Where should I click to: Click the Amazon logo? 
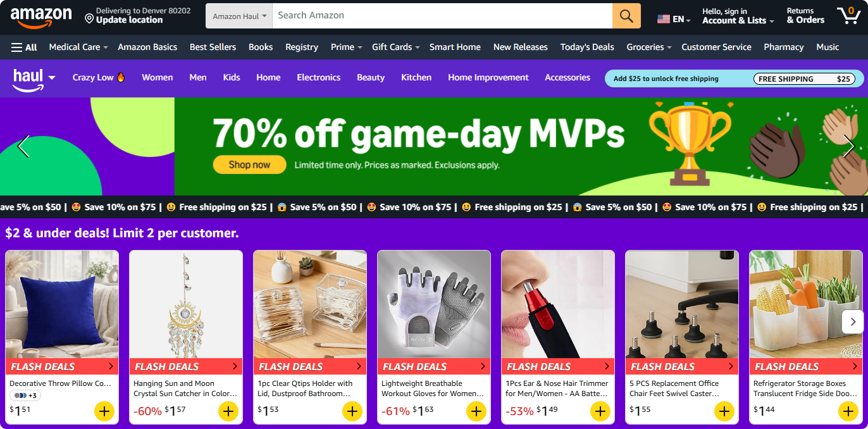(40, 17)
